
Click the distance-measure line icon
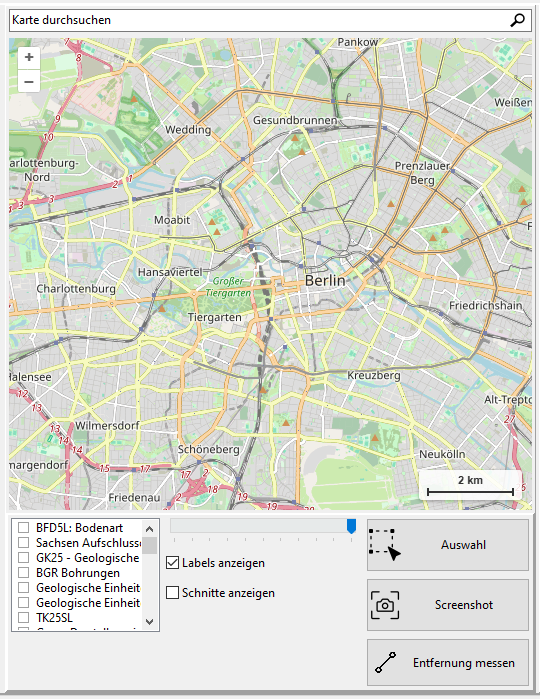tap(385, 662)
